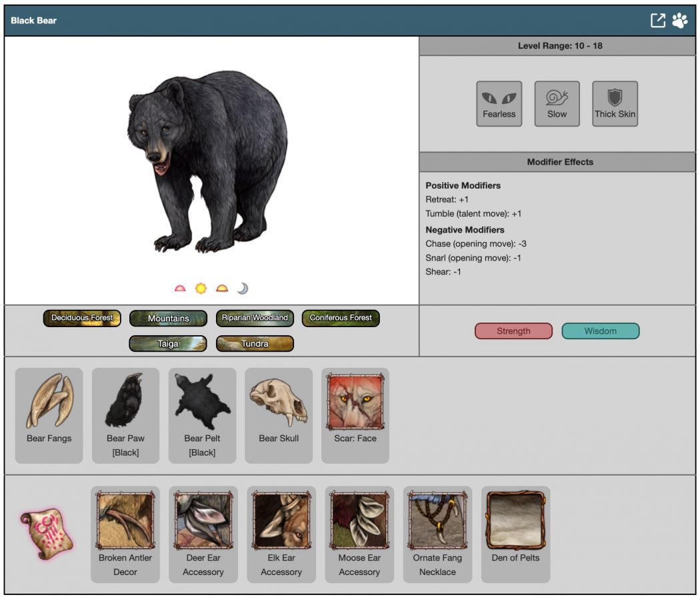Click the crescent moon night icon

(x=243, y=289)
